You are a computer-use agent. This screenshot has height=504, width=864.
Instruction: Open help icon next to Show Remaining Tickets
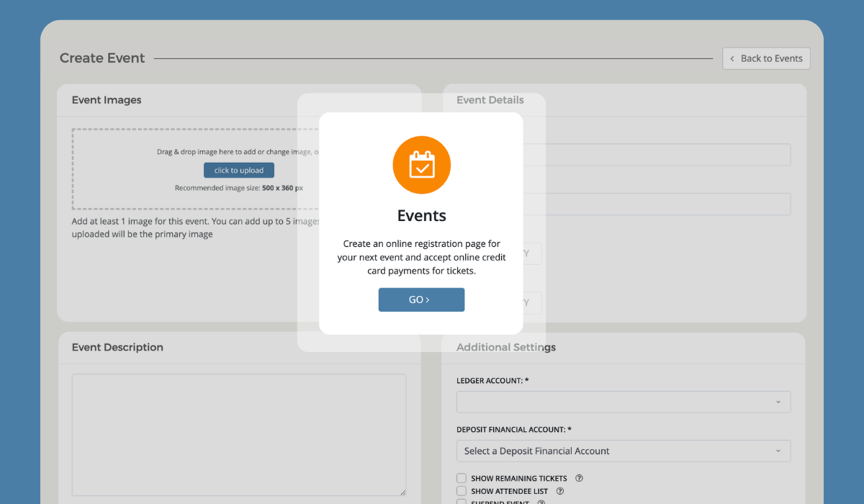point(579,478)
